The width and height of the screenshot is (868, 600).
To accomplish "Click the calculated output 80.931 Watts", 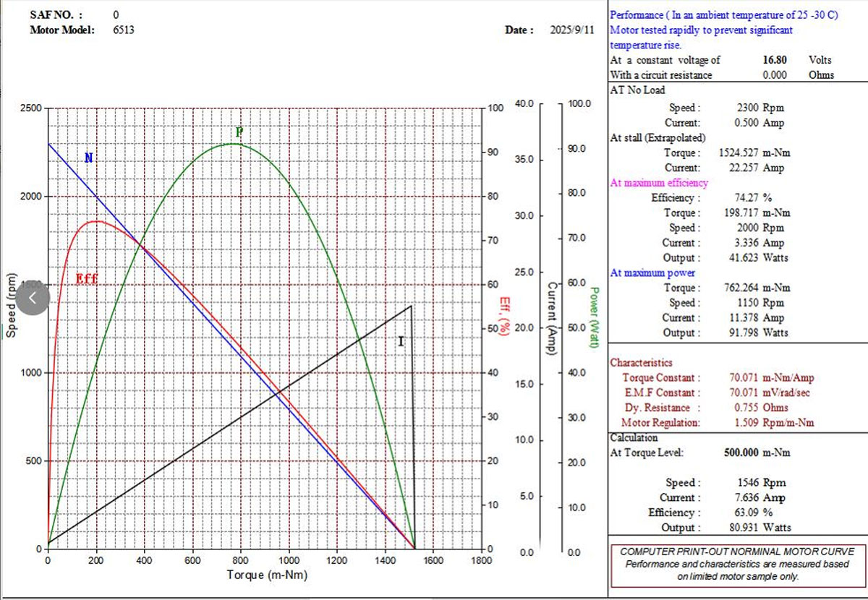I will point(761,528).
